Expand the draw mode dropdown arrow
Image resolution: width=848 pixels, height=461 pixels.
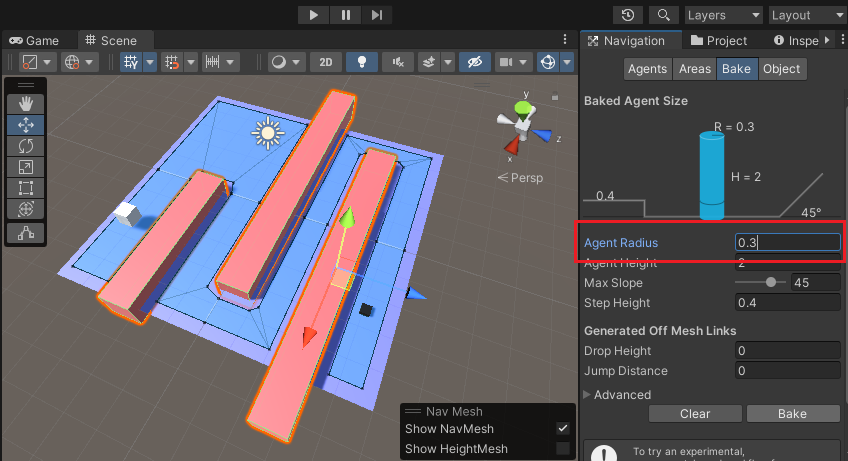pos(47,62)
